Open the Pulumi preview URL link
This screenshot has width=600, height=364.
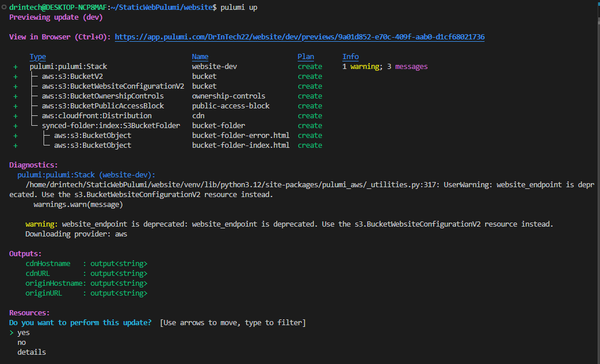point(299,37)
